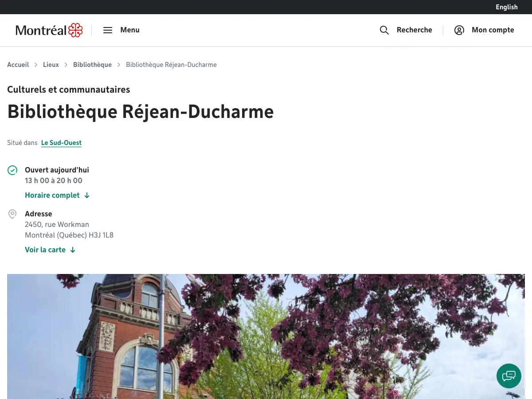
Task: Click Culturels et communautaires heading
Action: [69, 90]
